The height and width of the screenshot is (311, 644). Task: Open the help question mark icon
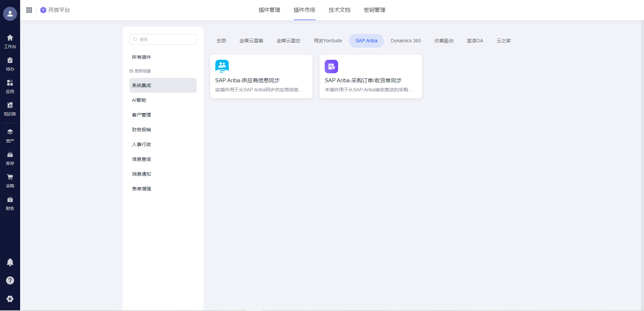coord(10,280)
